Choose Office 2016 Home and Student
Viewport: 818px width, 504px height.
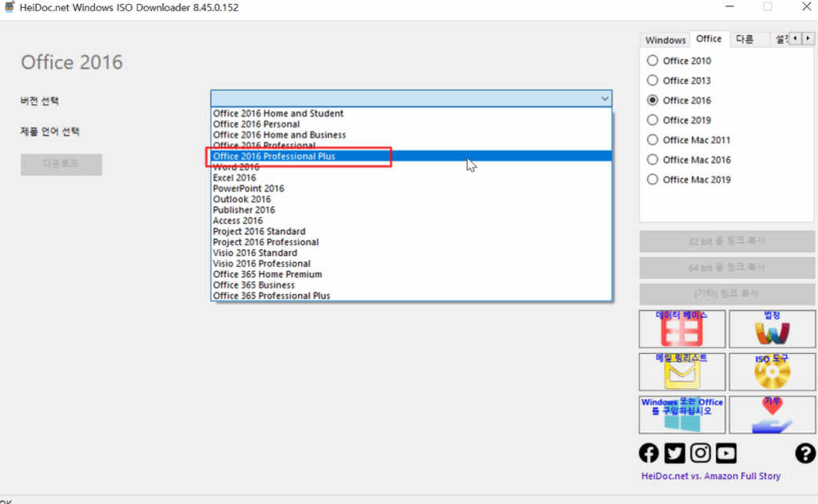pyautogui.click(x=411, y=113)
